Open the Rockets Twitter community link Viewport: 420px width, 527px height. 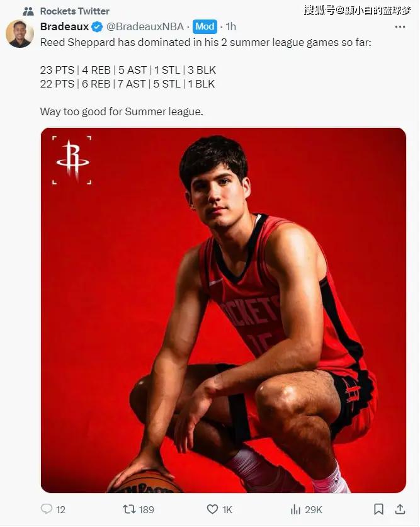tap(74, 11)
